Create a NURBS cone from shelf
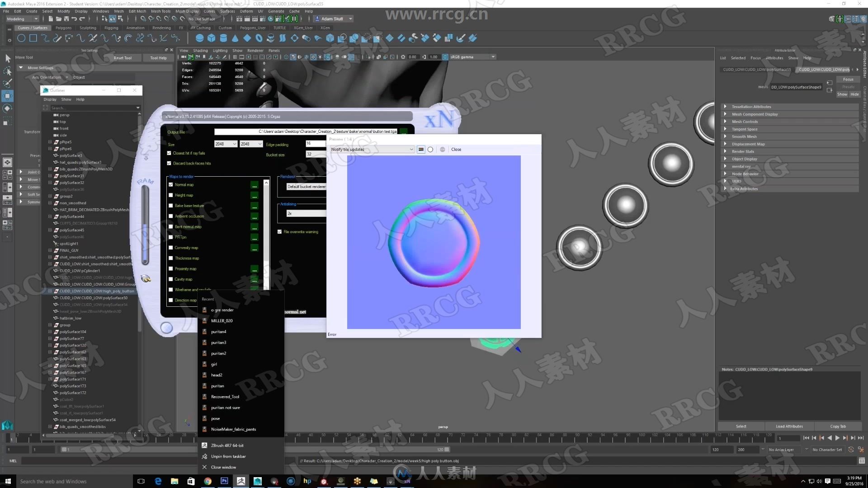 point(235,38)
